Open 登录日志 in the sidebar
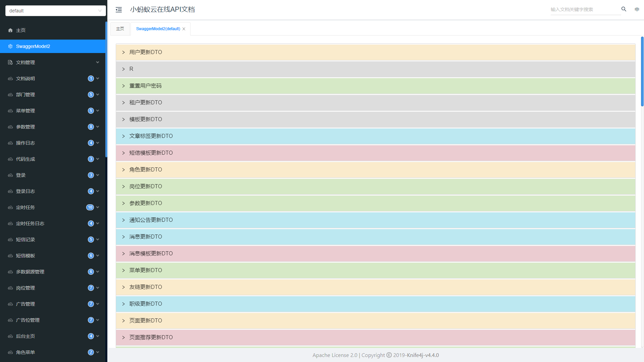The height and width of the screenshot is (362, 644). 25,191
